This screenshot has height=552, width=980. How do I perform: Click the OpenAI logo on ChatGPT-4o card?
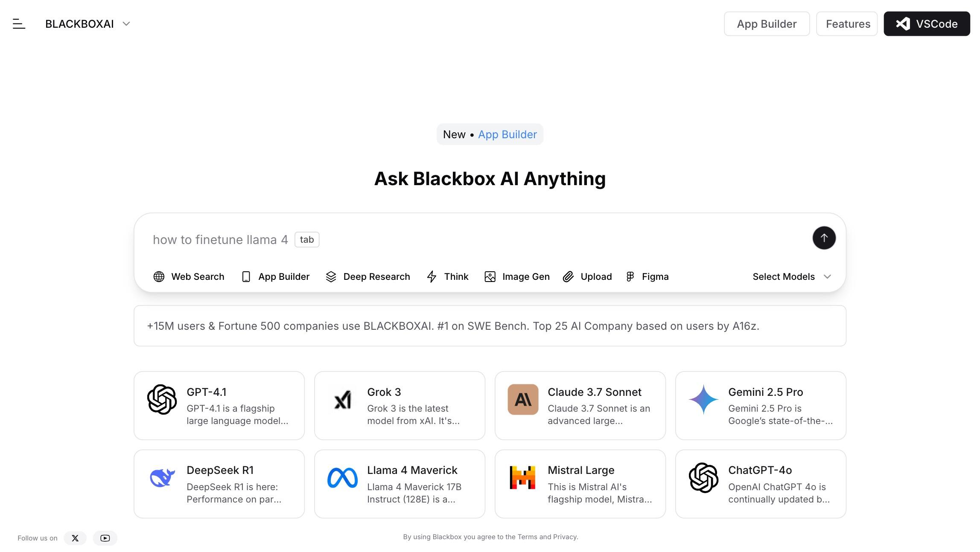703,478
